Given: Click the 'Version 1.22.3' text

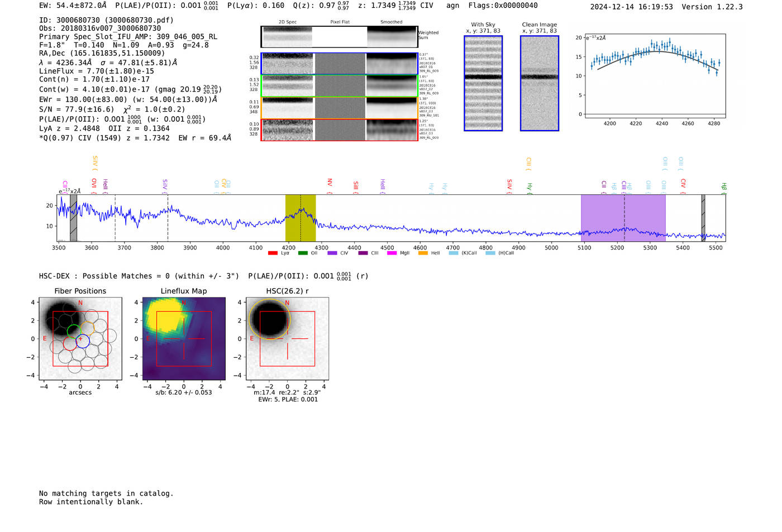Looking at the screenshot, I should [712, 7].
